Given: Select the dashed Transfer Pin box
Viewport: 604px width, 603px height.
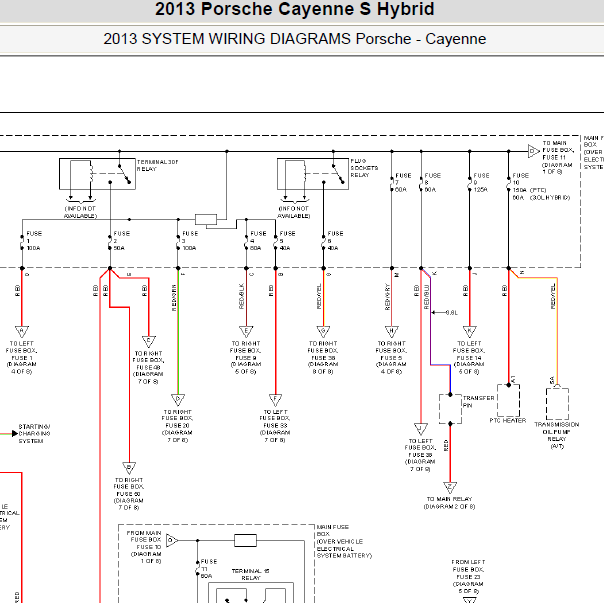Looking at the screenshot, I should click(450, 409).
